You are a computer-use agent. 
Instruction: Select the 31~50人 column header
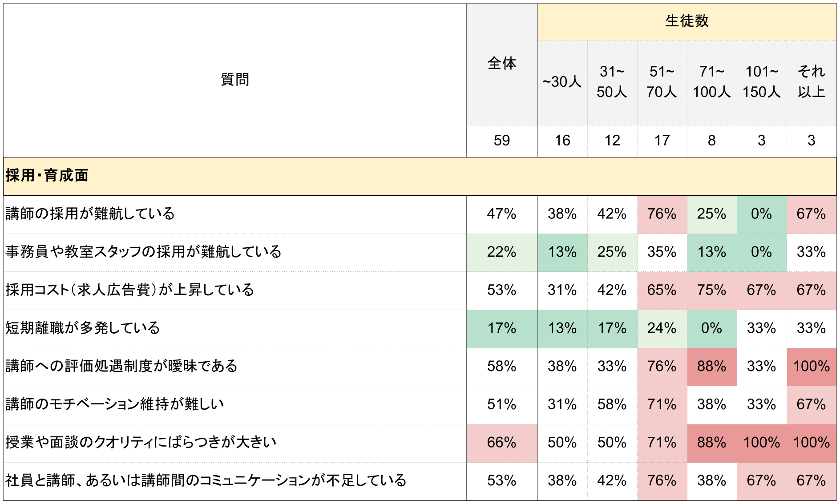click(612, 82)
